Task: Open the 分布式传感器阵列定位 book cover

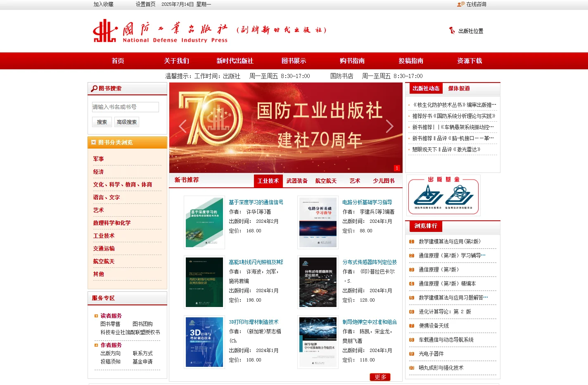Action: [318, 282]
